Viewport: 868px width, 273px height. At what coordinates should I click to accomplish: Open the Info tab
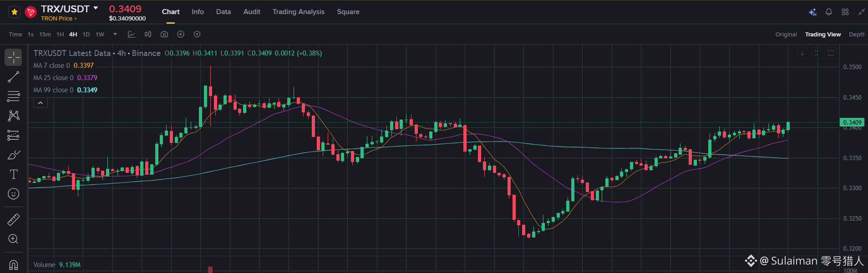coord(198,12)
